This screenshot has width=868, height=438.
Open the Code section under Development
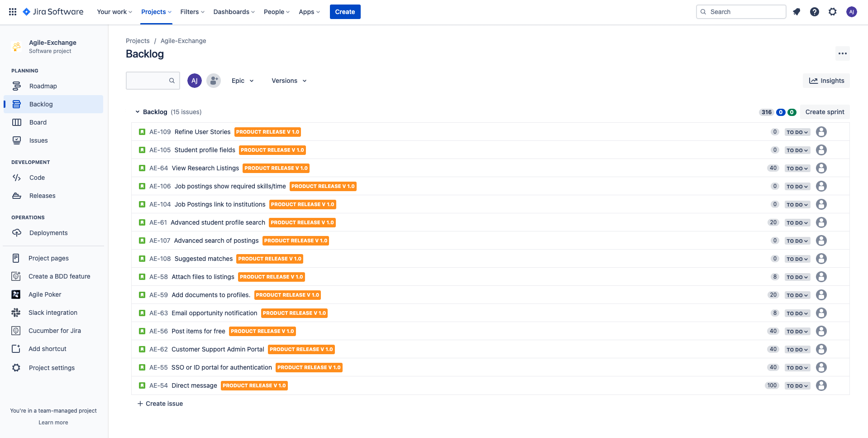[37, 178]
